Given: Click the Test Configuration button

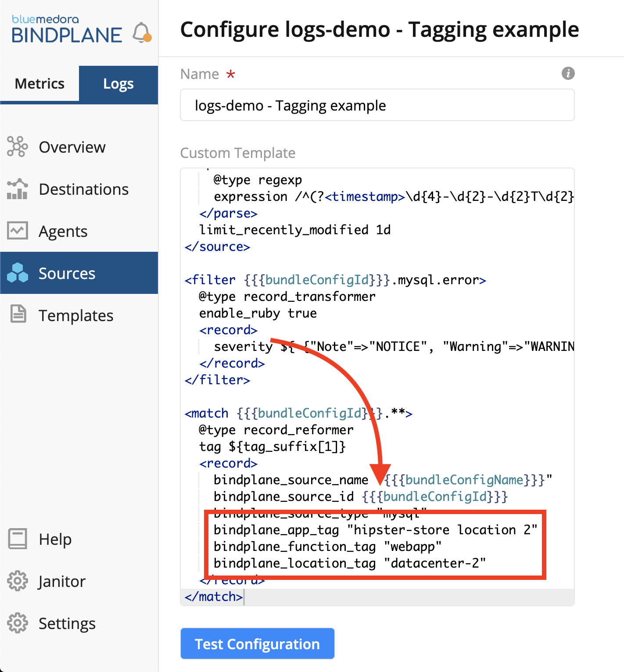Looking at the screenshot, I should click(x=257, y=643).
